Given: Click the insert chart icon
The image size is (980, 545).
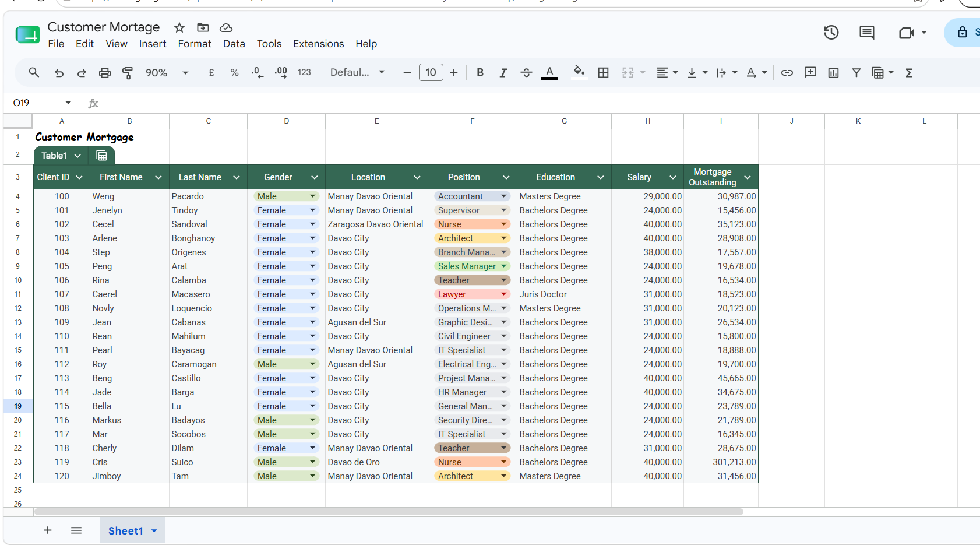Looking at the screenshot, I should [834, 72].
